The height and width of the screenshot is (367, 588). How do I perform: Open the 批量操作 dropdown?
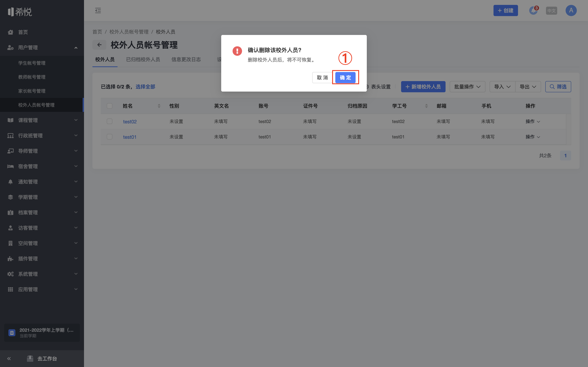467,87
